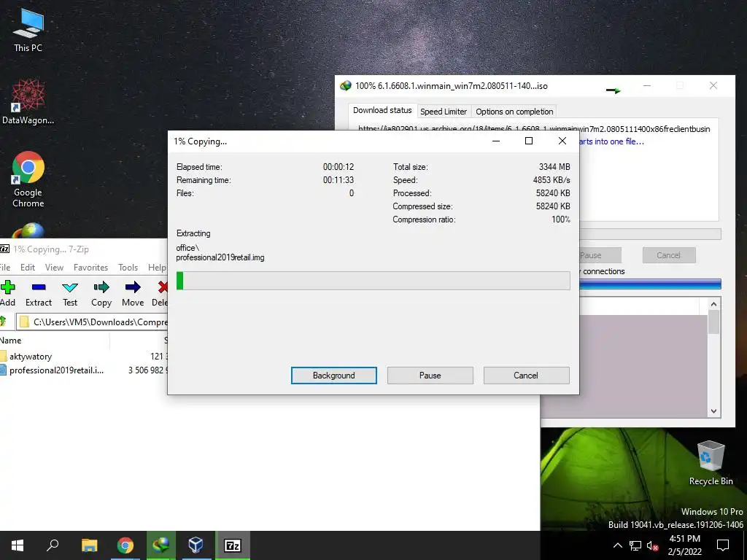Click the 7-Zip path address field
747x560 pixels.
pyautogui.click(x=93, y=322)
